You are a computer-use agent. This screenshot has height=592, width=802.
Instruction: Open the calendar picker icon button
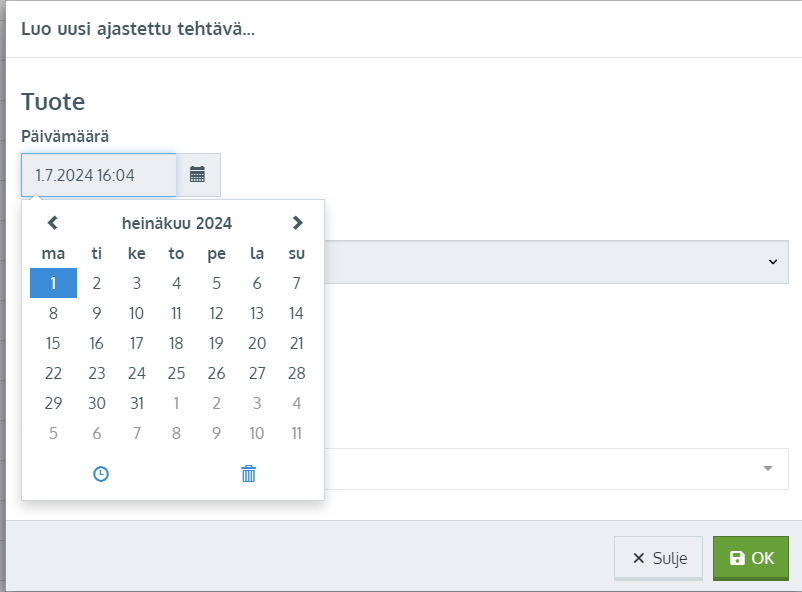pos(198,175)
